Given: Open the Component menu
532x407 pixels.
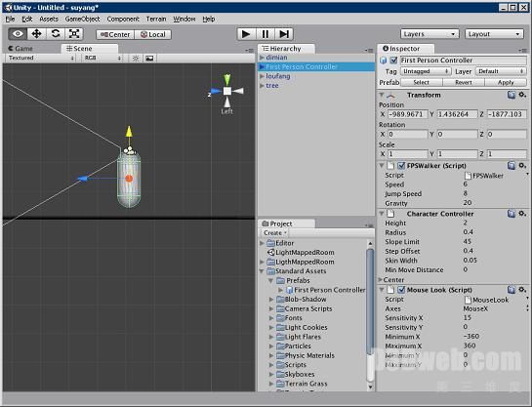Looking at the screenshot, I should tap(123, 19).
